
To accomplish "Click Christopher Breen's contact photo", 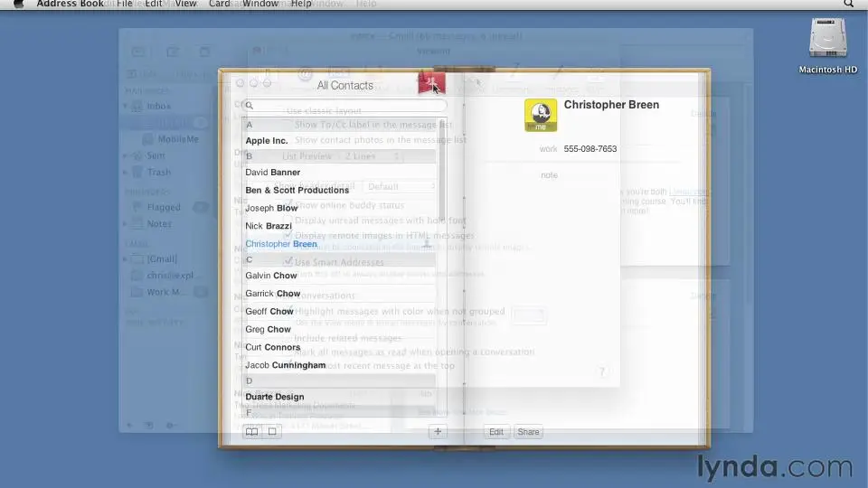I will pyautogui.click(x=541, y=115).
